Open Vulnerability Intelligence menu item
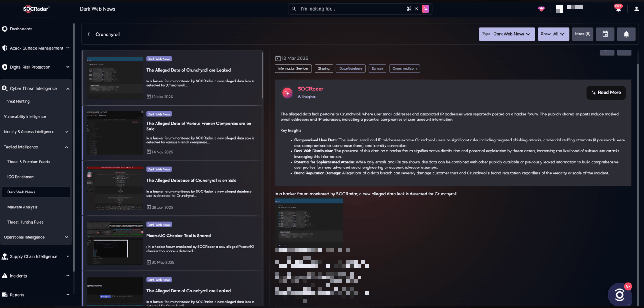644x308 pixels. point(25,116)
